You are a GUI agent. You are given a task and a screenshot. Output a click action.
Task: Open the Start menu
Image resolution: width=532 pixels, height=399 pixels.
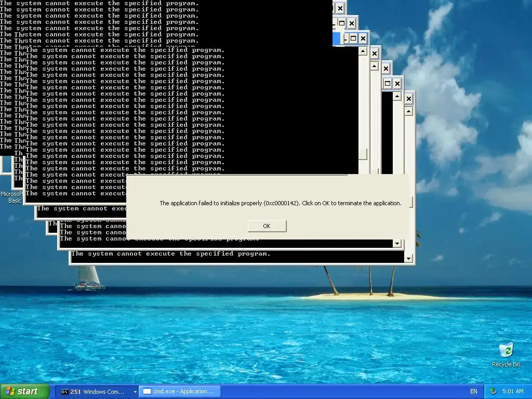tap(24, 392)
